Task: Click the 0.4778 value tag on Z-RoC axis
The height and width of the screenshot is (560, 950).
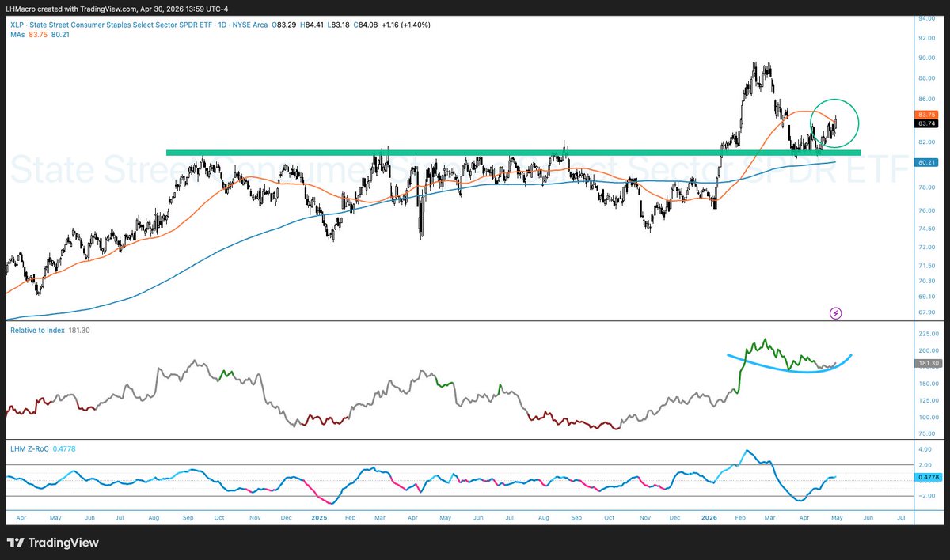Action: pos(926,477)
